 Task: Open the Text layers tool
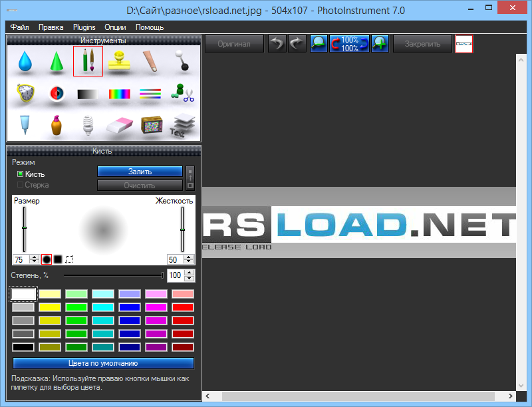tap(182, 125)
